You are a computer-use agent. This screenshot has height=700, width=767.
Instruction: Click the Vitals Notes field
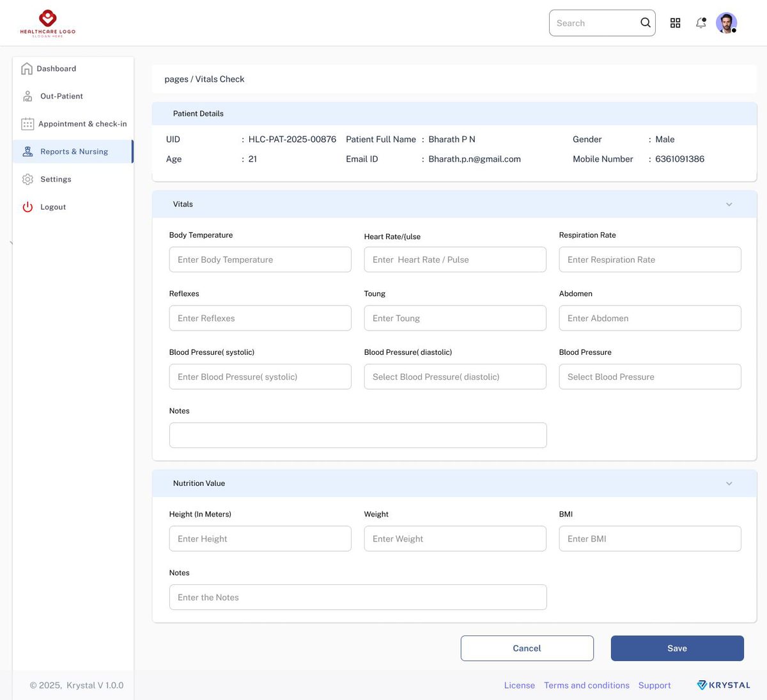(358, 435)
